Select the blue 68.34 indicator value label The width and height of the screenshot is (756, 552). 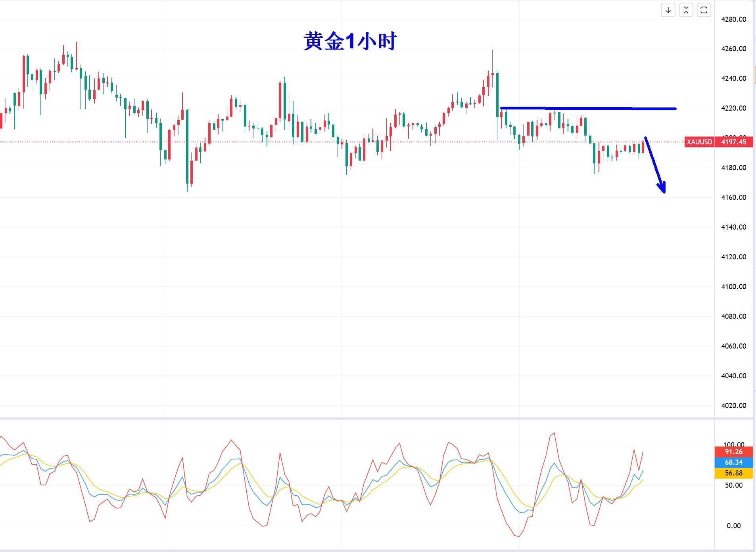pyautogui.click(x=733, y=462)
